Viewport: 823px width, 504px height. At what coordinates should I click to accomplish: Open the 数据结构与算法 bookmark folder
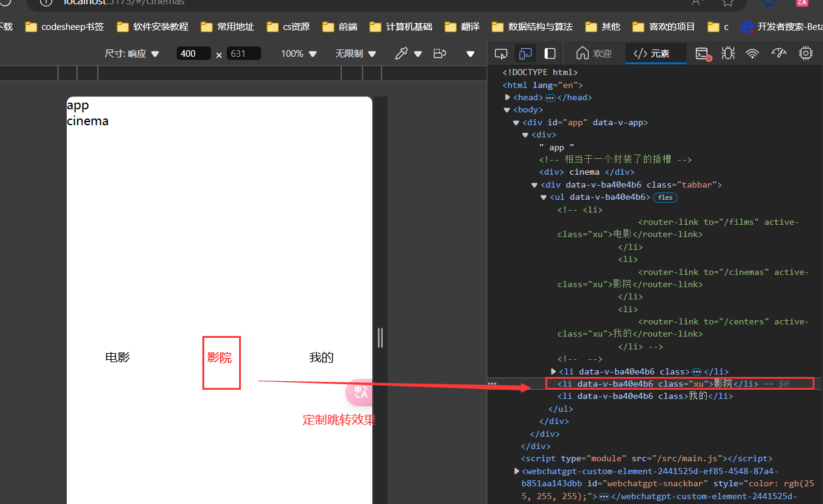[x=532, y=27]
